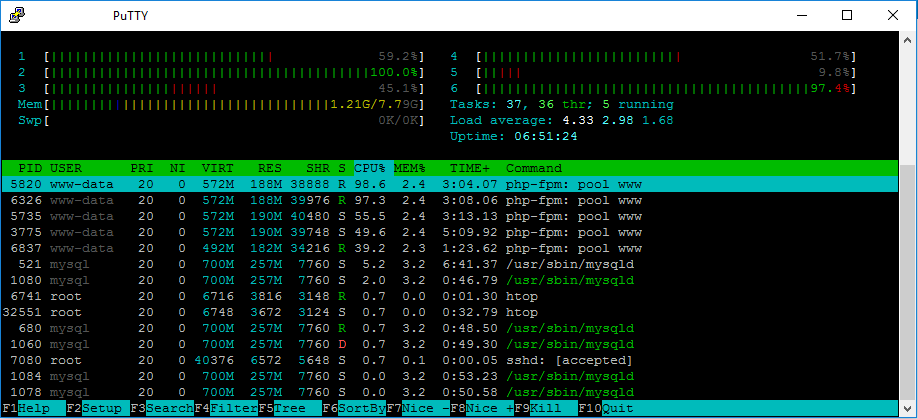Open the F6 SortBy menu
This screenshot has height=419, width=918.
click(354, 408)
